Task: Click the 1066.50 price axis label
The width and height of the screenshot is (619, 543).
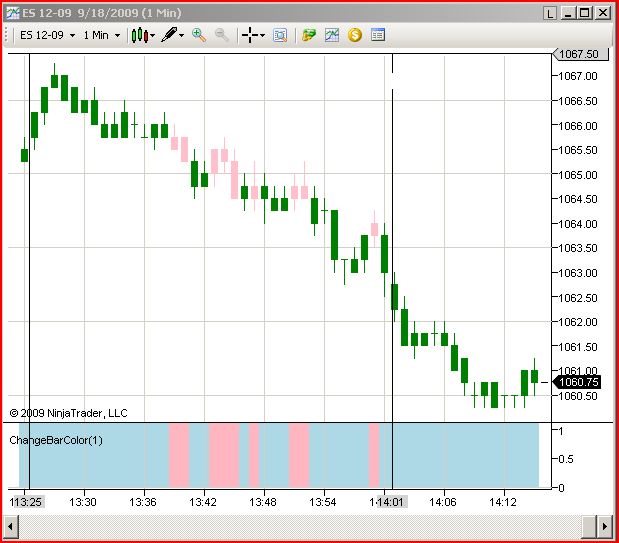Action: 578,101
